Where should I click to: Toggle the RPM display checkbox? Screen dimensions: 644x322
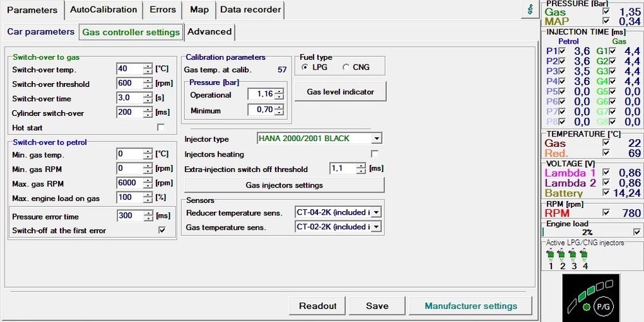pyautogui.click(x=606, y=213)
